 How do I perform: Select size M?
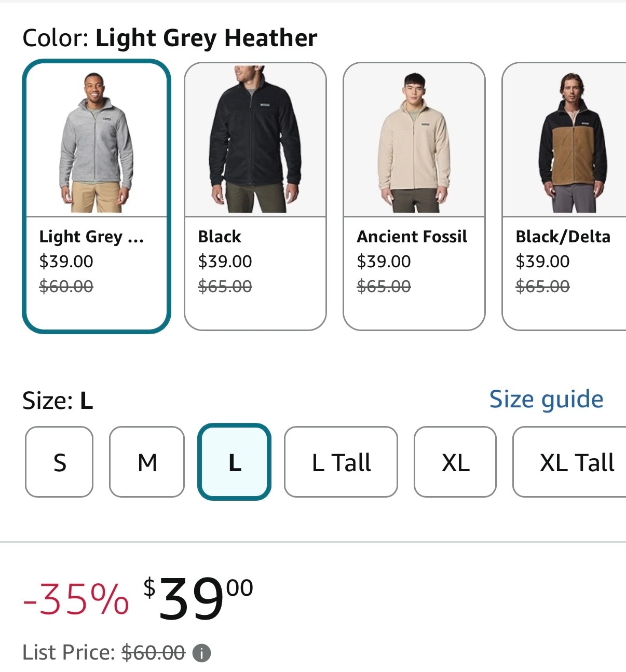(147, 462)
